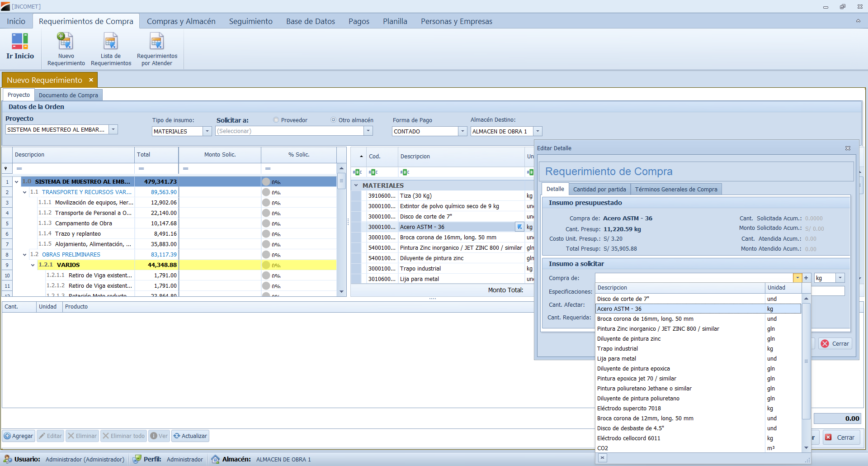The height and width of the screenshot is (466, 868).
Task: Collapse the 1.2.1 VARIOS tree node
Action: pos(33,265)
